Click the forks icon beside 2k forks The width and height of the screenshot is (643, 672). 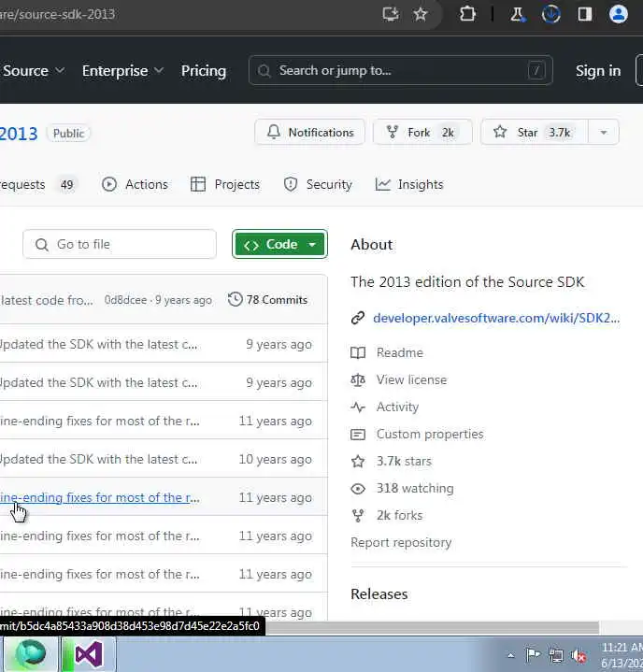(358, 516)
